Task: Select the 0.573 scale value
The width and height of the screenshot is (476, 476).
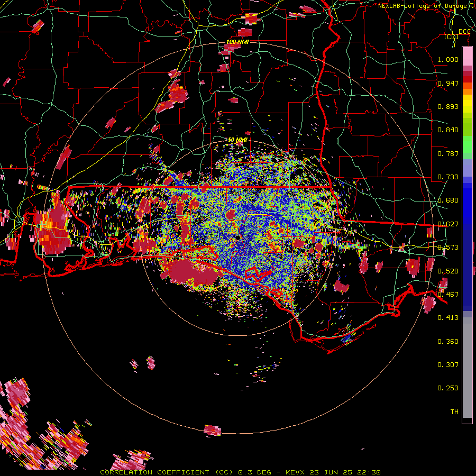Action: 448,248
